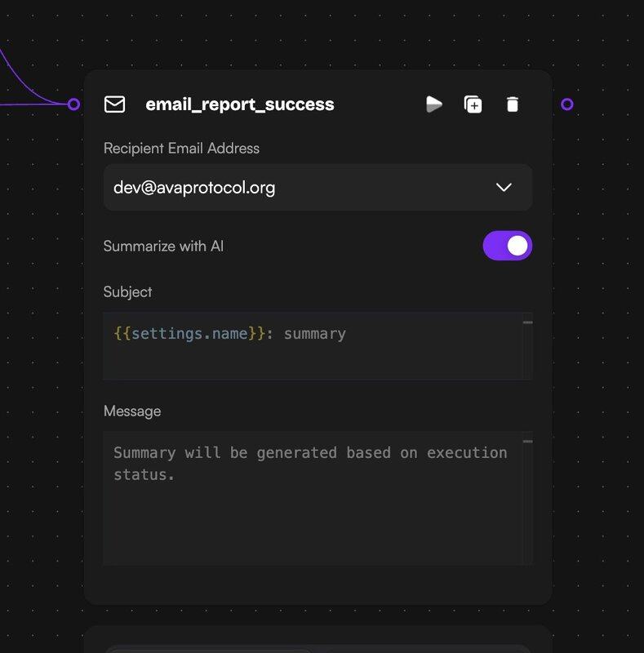Open the recipient email dropdown chevron
644x653 pixels.
[504, 188]
